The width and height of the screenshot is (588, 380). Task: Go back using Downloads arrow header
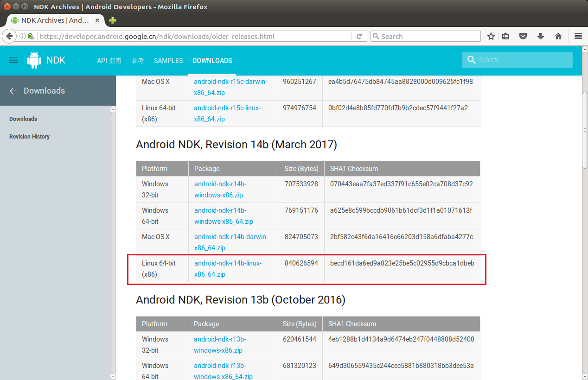click(x=13, y=91)
